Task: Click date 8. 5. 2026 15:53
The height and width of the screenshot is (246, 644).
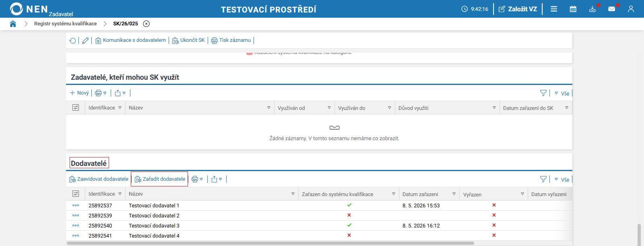Action: point(421,205)
